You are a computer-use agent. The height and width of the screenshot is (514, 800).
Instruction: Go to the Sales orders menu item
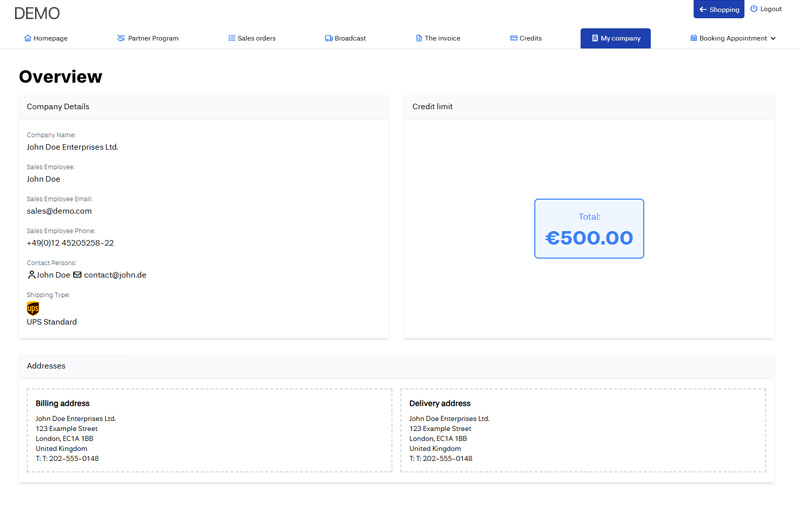point(256,38)
